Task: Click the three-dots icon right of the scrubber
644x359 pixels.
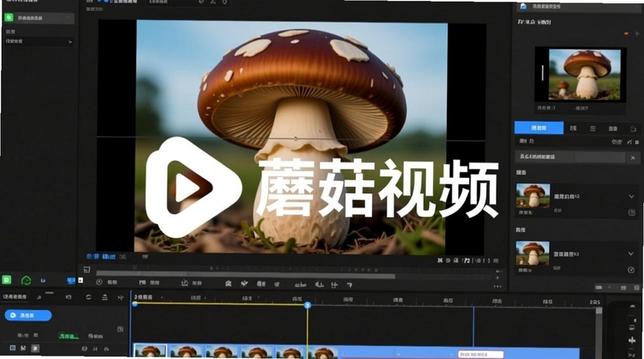Action: tap(497, 287)
